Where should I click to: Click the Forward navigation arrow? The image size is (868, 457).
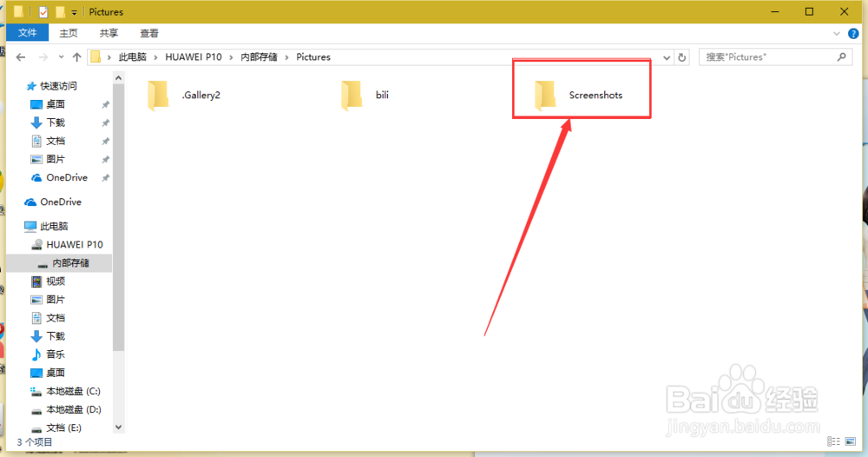43,57
